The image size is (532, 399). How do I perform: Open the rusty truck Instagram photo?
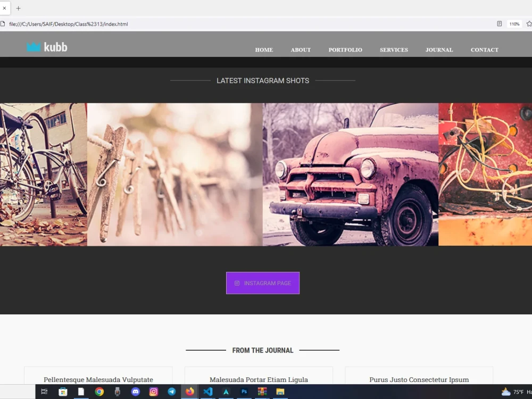click(351, 174)
